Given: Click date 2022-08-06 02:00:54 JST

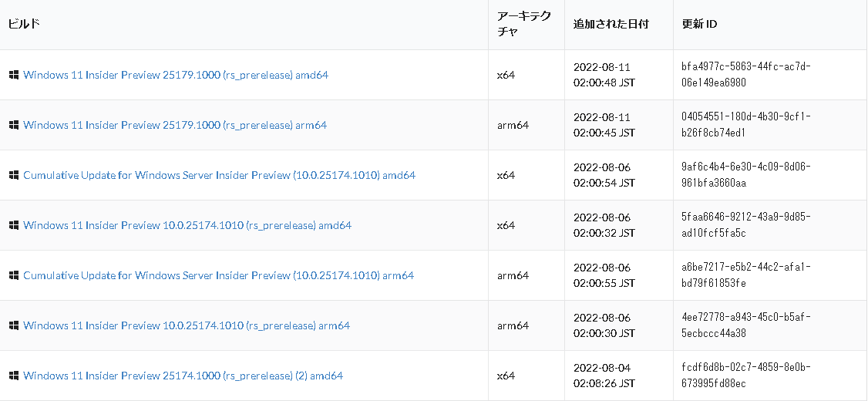Looking at the screenshot, I should click(x=604, y=175).
